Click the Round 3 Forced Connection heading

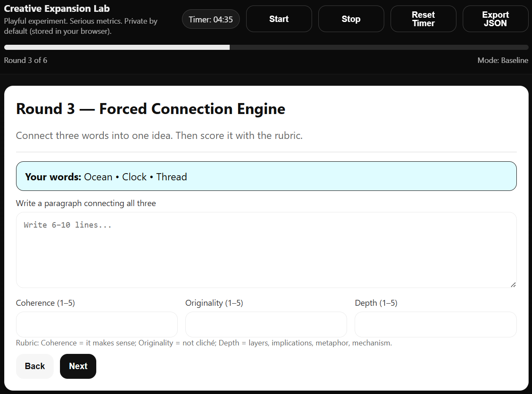(x=151, y=109)
